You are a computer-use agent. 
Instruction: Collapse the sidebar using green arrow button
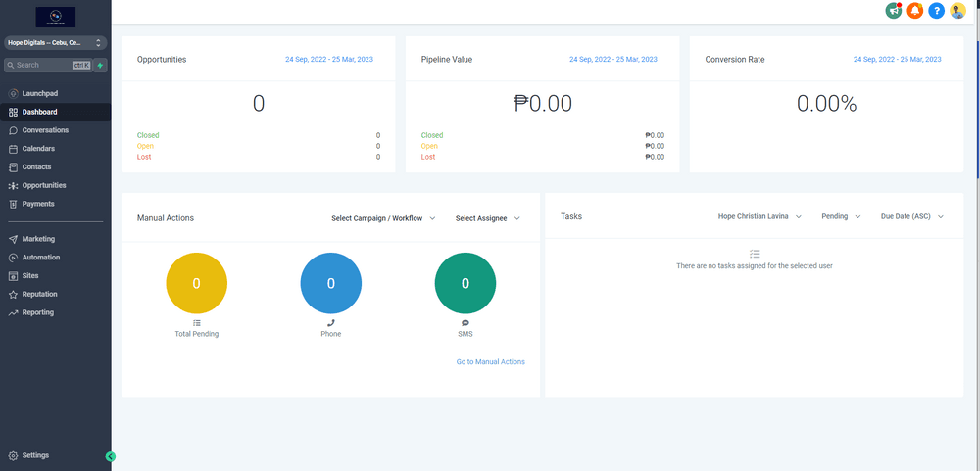[x=111, y=456]
